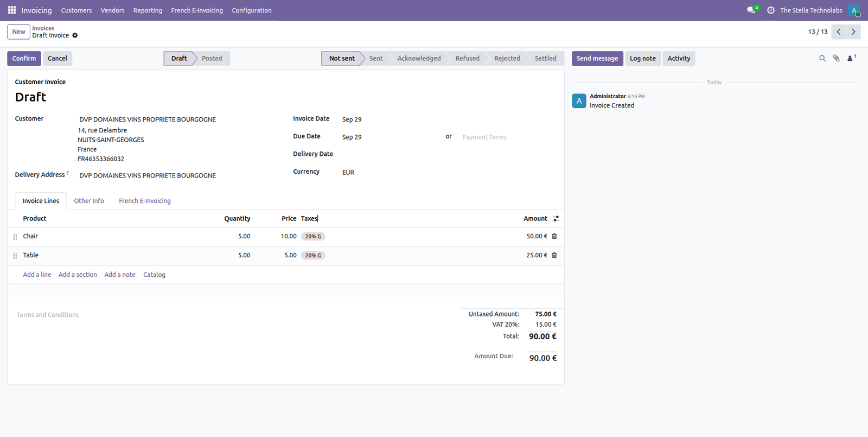Open the French E-Invoicing top menu

pos(197,10)
